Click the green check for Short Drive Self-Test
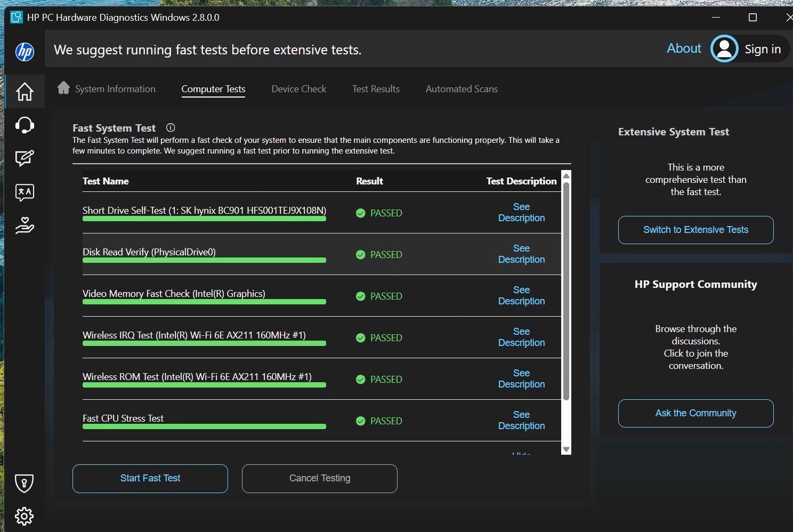Image resolution: width=793 pixels, height=532 pixels. tap(361, 213)
